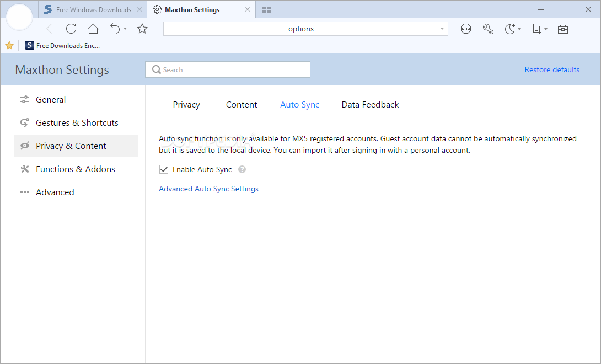Viewport: 601px width, 364px height.
Task: Expand the undo arrow dropdown
Action: tap(125, 29)
